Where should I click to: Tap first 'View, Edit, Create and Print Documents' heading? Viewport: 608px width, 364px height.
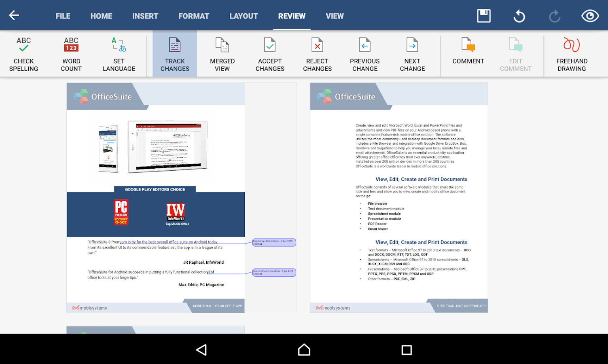421,179
